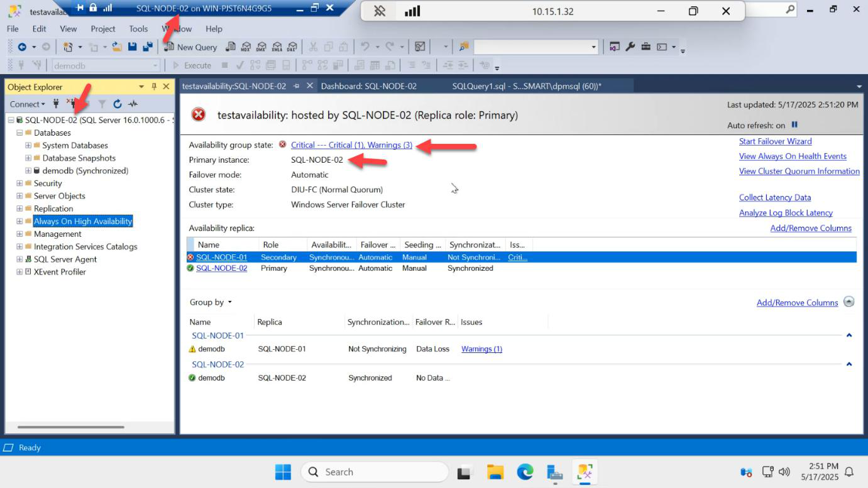This screenshot has height=488, width=868.
Task: Expand the Always On High Availability node
Action: click(19, 221)
